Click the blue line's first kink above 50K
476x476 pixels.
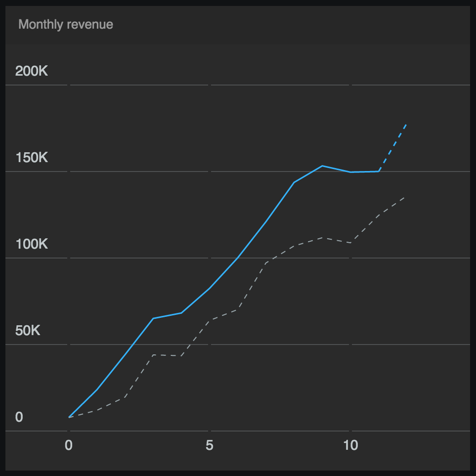(153, 318)
